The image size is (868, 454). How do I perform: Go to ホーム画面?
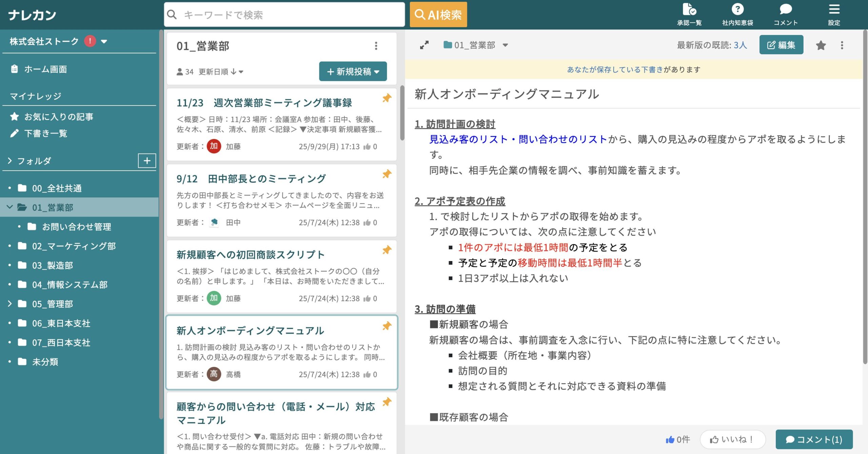pos(39,69)
